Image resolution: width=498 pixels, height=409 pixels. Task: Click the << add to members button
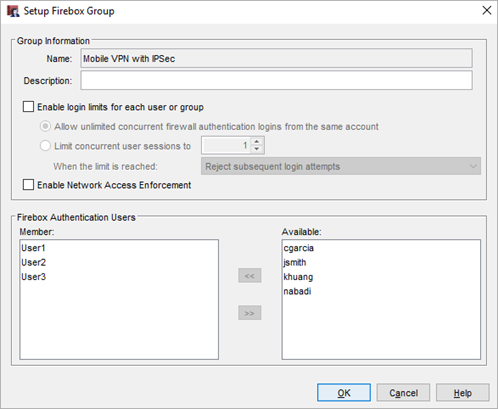[250, 276]
